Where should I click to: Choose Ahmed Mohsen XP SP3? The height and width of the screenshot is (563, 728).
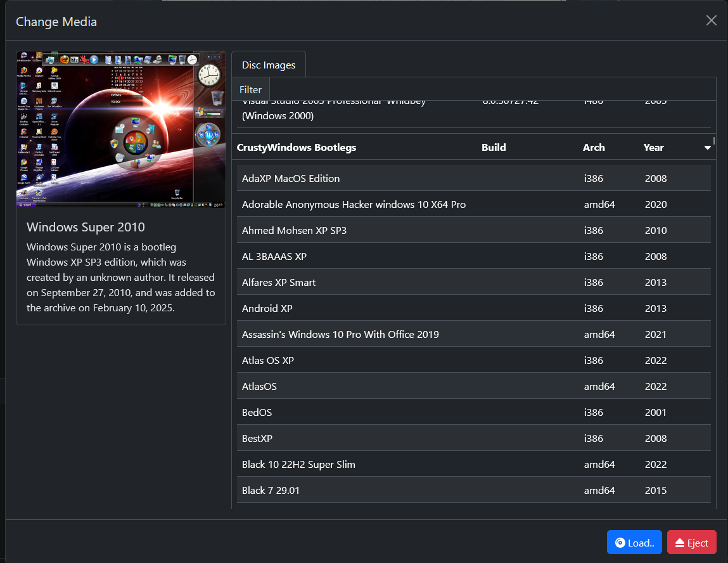473,230
